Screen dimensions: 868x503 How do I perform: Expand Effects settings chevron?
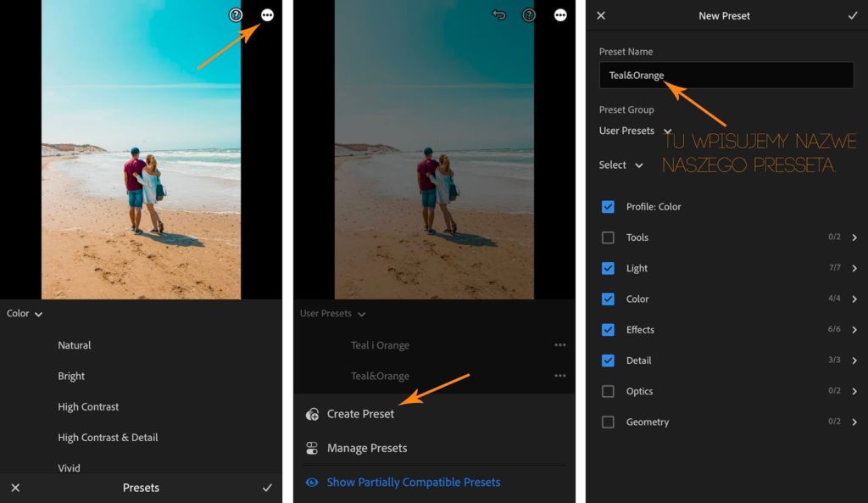(854, 330)
